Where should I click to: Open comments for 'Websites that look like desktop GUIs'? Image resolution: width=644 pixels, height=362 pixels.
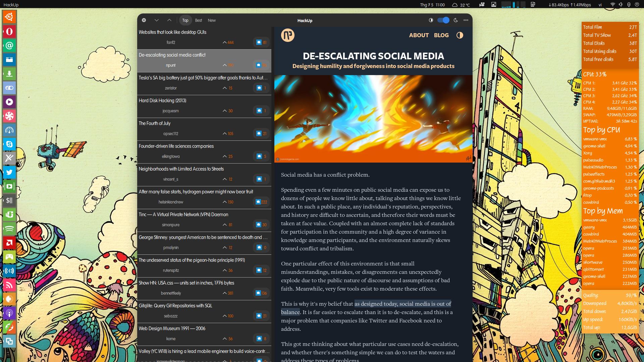pyautogui.click(x=261, y=42)
